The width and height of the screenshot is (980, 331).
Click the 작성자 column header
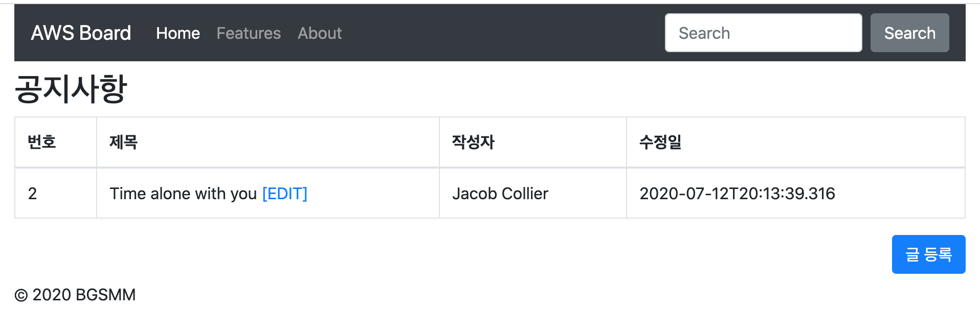(473, 142)
